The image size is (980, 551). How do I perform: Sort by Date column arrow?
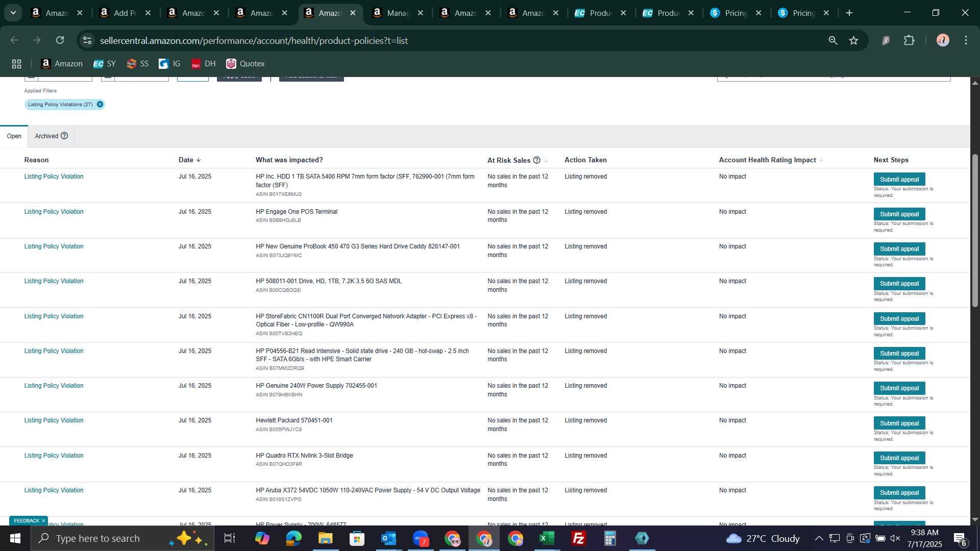point(199,160)
